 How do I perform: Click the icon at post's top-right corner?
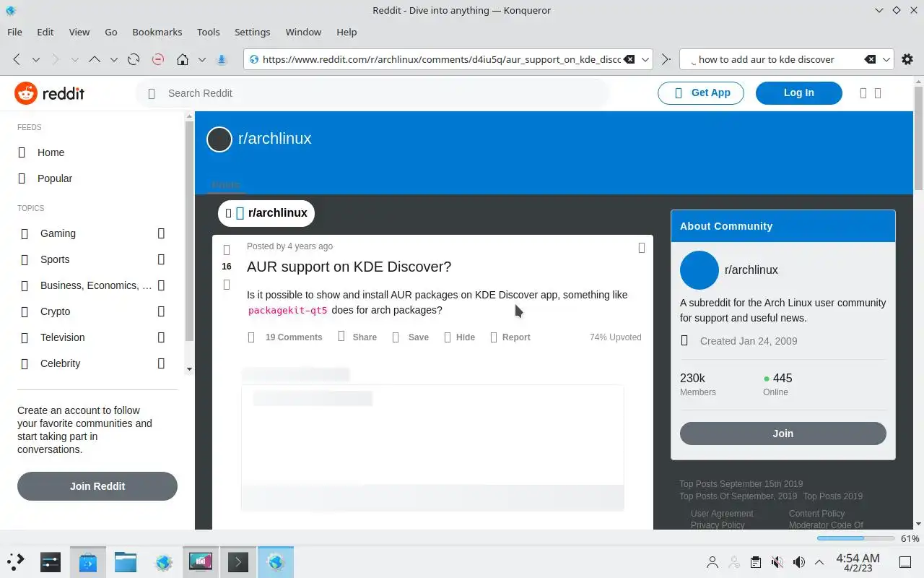pyautogui.click(x=642, y=248)
